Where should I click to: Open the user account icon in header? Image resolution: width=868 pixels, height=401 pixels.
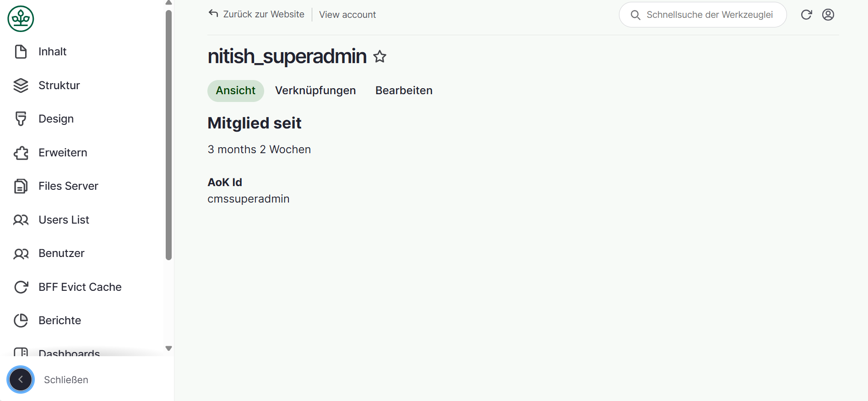[828, 15]
